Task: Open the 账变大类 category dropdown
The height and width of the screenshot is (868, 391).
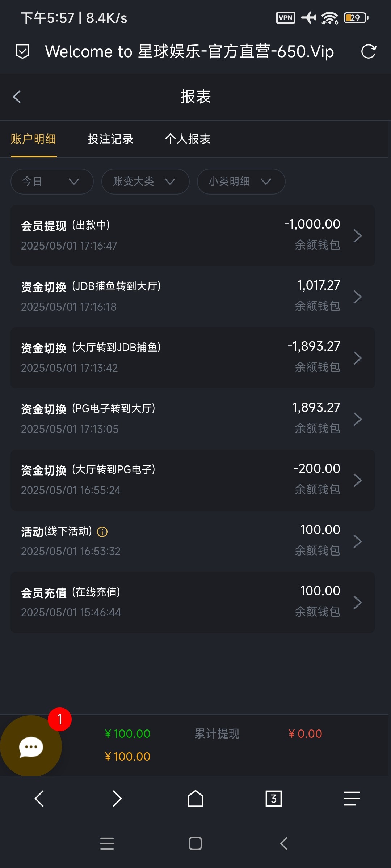Action: click(145, 181)
